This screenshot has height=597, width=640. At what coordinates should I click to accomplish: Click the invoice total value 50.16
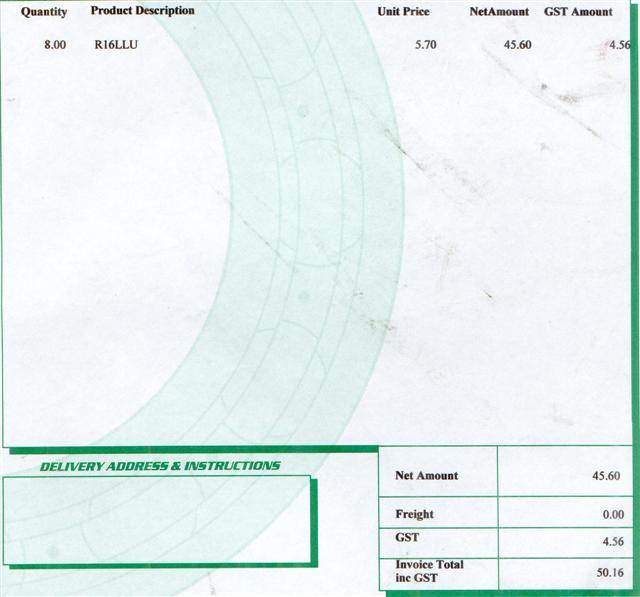pyautogui.click(x=606, y=573)
